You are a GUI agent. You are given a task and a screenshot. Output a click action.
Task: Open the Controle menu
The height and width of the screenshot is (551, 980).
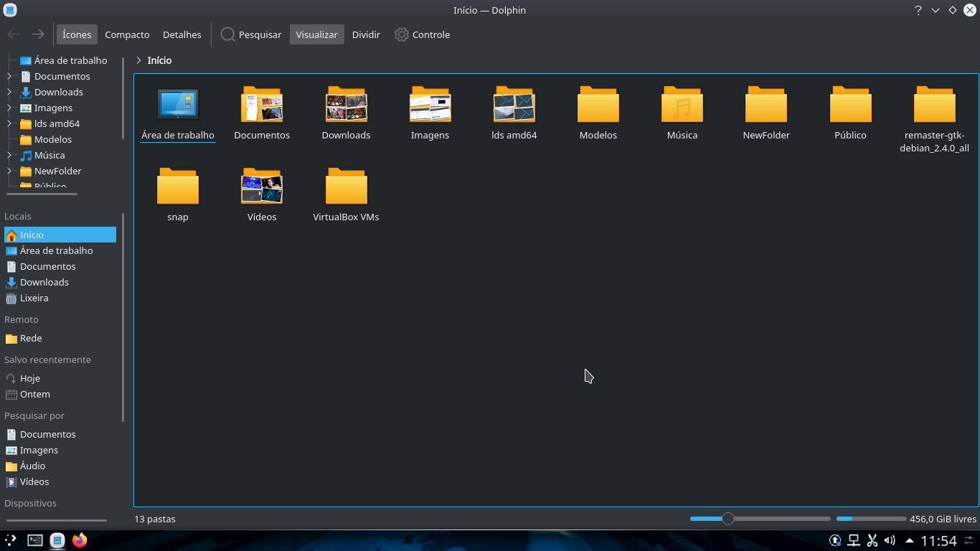422,34
